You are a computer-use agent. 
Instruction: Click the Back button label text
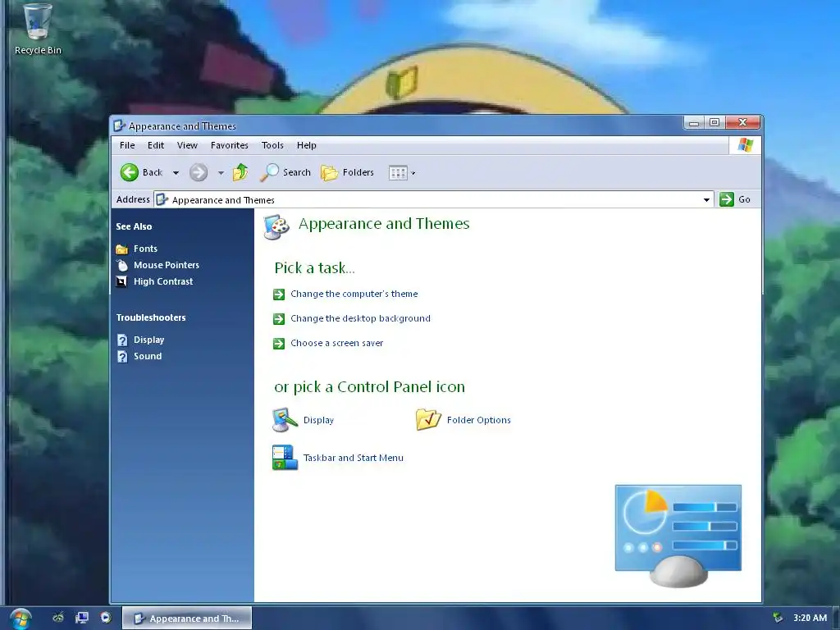tap(153, 172)
